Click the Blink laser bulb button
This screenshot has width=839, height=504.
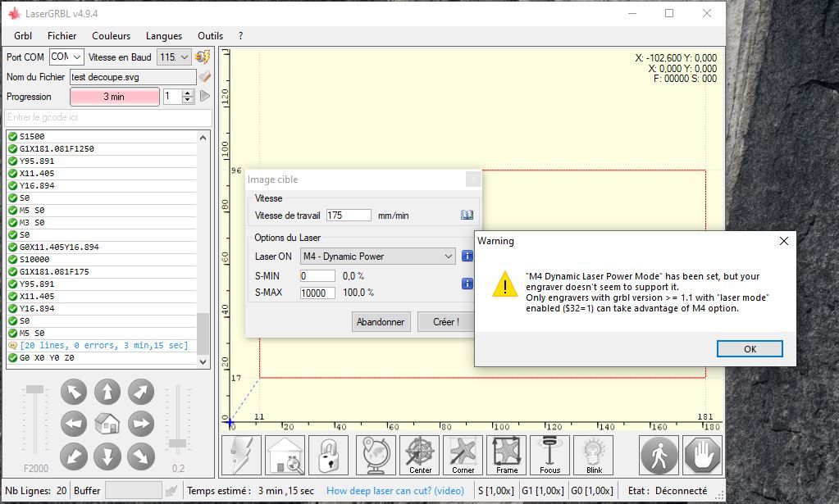[594, 456]
